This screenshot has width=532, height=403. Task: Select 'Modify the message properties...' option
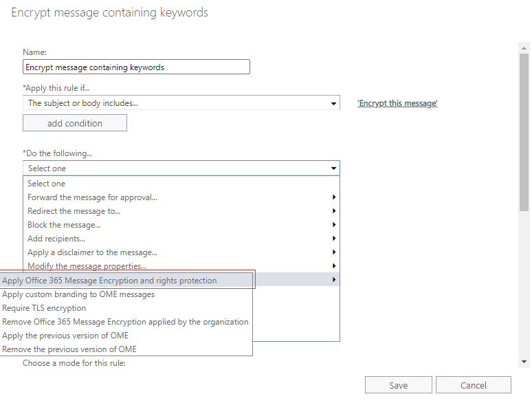click(87, 266)
